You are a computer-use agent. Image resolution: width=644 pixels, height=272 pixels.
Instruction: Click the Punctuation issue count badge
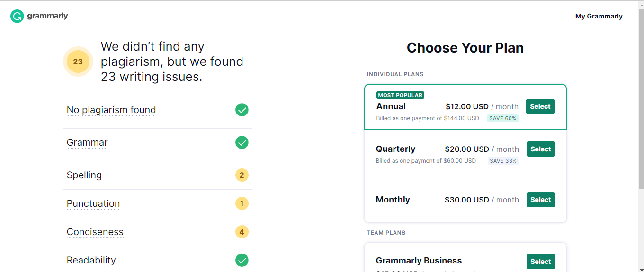(242, 204)
